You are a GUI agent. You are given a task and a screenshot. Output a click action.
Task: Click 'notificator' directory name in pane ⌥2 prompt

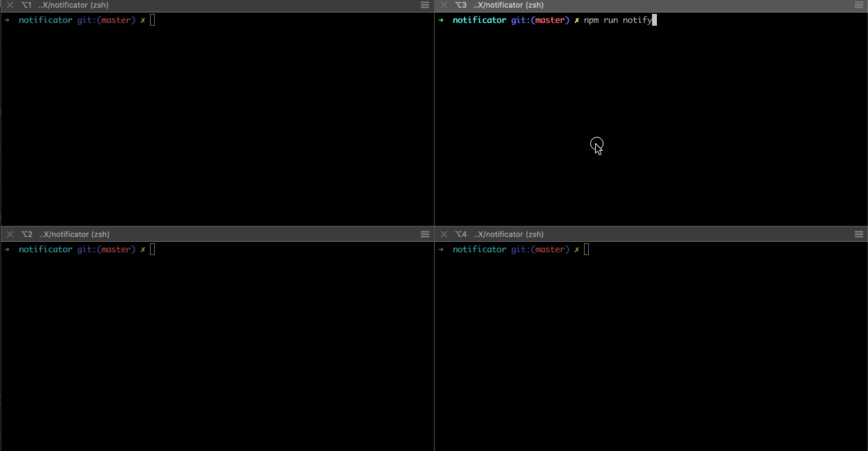coord(45,249)
